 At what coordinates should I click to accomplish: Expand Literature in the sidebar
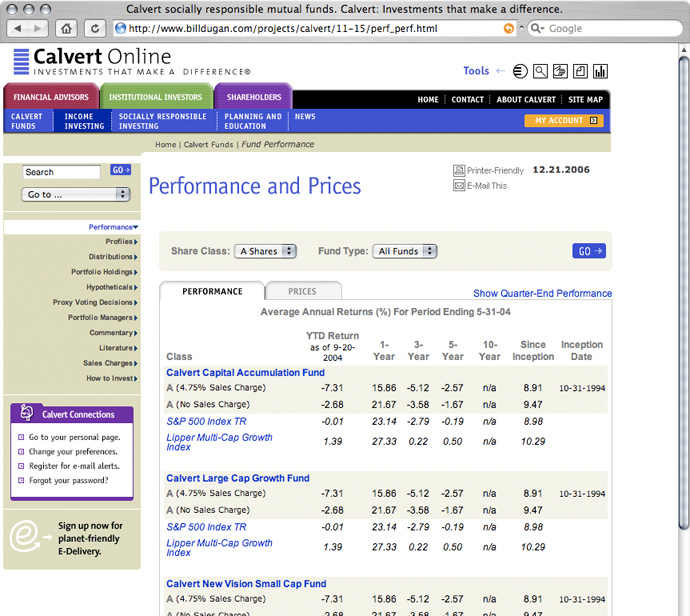pyautogui.click(x=118, y=348)
